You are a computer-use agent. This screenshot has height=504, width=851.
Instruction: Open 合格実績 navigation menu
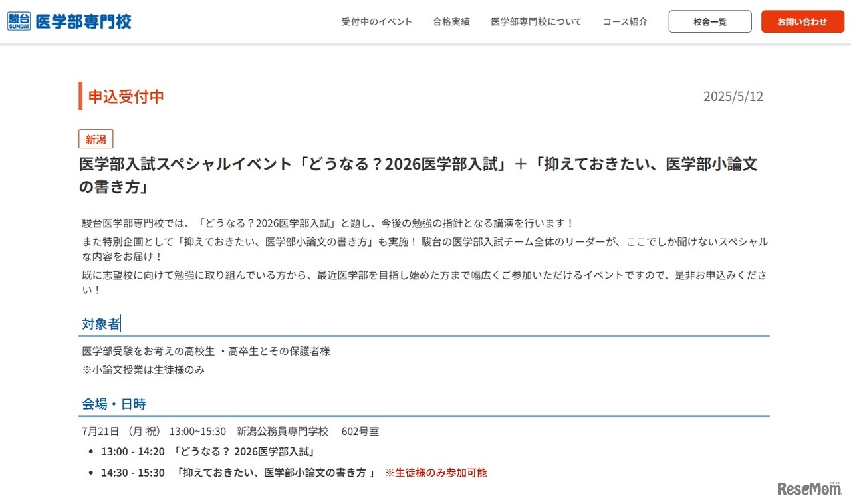(451, 21)
